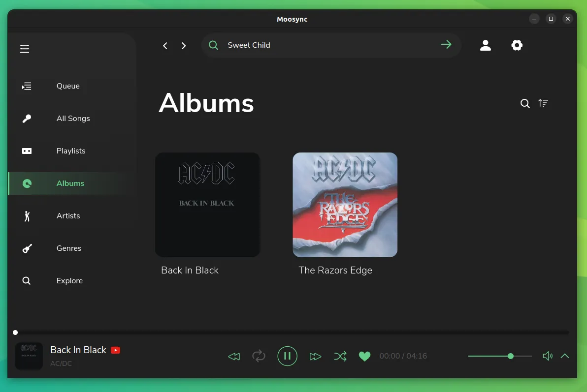This screenshot has height=392, width=587.
Task: Skip to previous track
Action: coord(234,357)
